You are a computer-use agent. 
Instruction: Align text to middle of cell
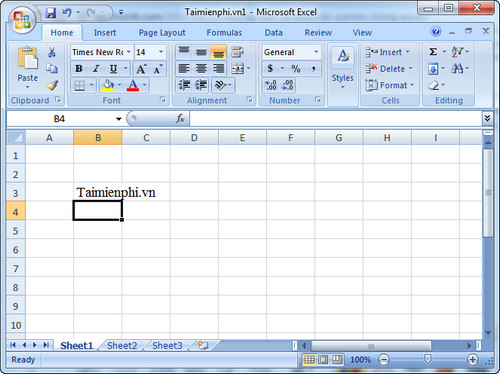click(201, 52)
